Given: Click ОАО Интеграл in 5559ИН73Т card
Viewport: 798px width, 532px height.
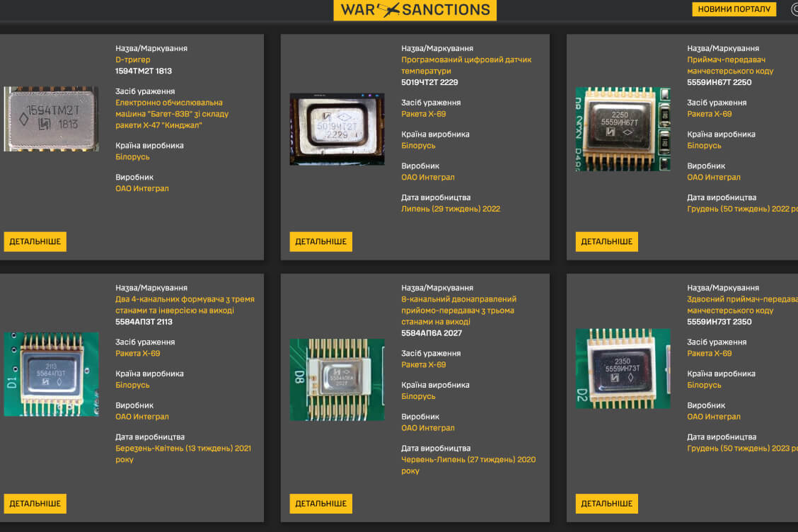Looking at the screenshot, I should click(714, 416).
